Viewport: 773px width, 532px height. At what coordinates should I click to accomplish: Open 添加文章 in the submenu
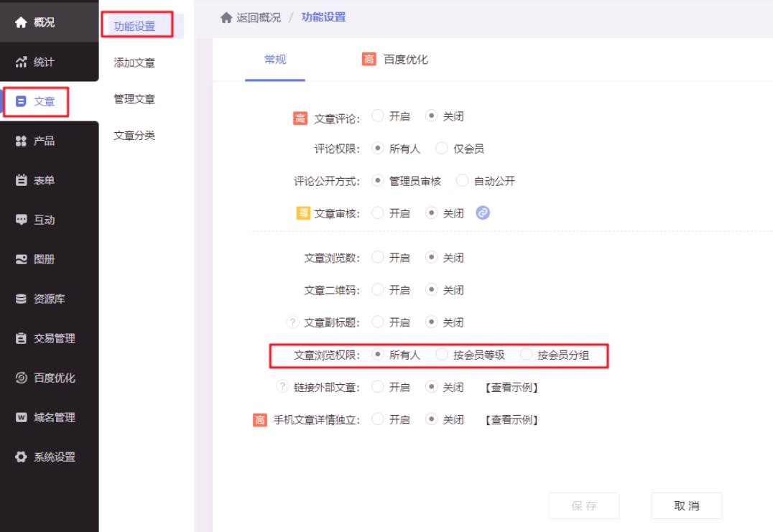coord(134,63)
